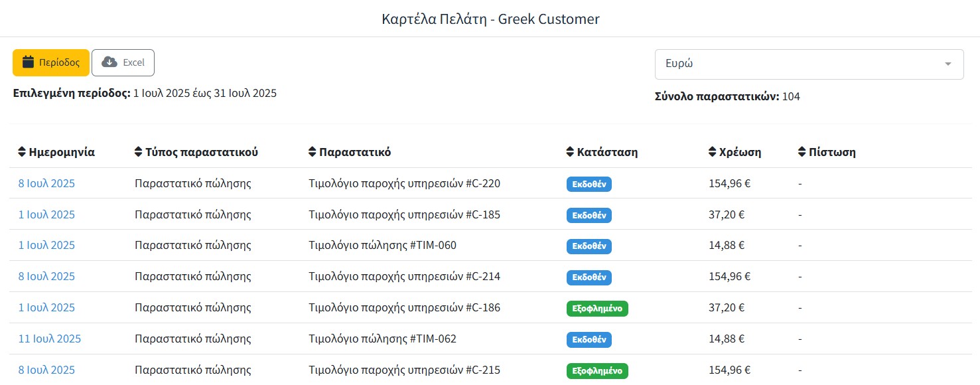Click the calendar icon on Περίοδος button

click(x=28, y=62)
